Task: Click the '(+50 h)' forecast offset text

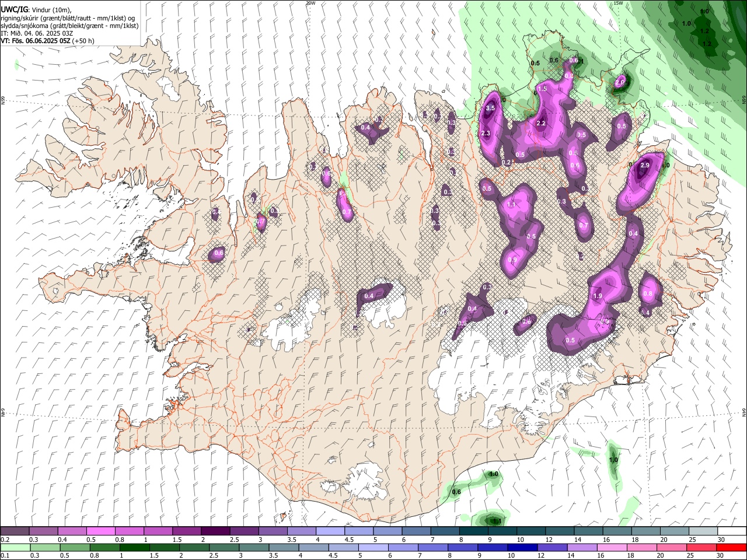Action: point(83,41)
